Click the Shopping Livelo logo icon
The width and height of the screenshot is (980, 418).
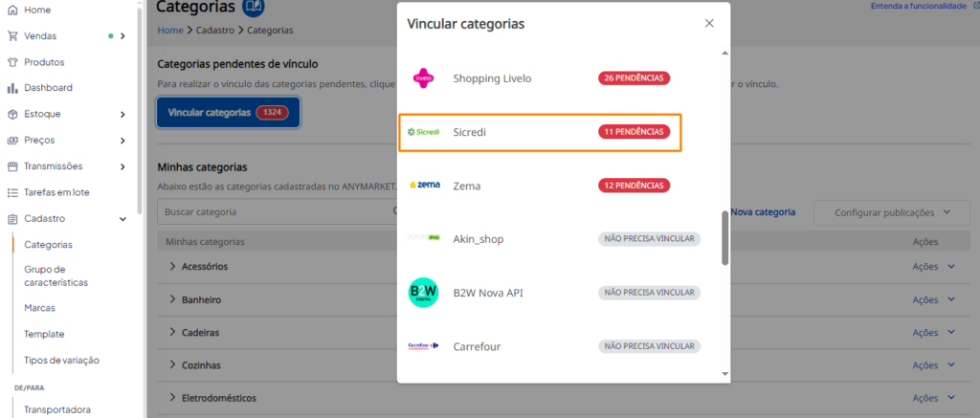point(423,78)
